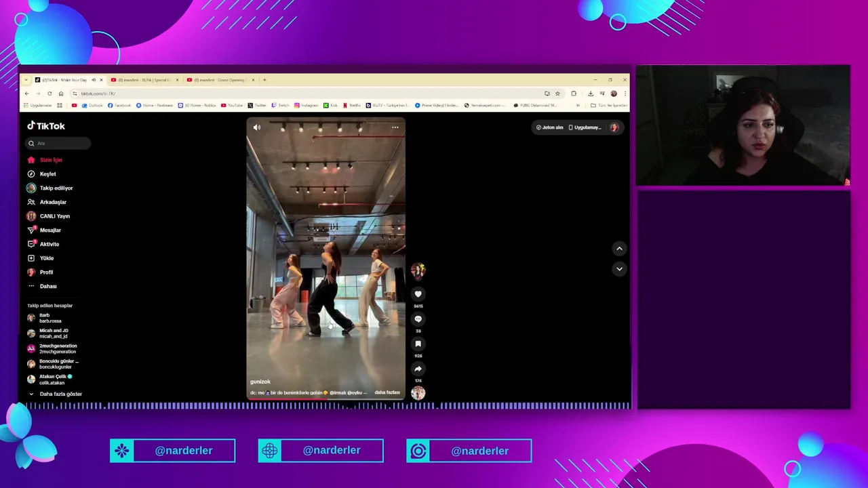Viewport: 868px width, 488px height.
Task: Open Barb barb.rossa account
Action: [46, 318]
